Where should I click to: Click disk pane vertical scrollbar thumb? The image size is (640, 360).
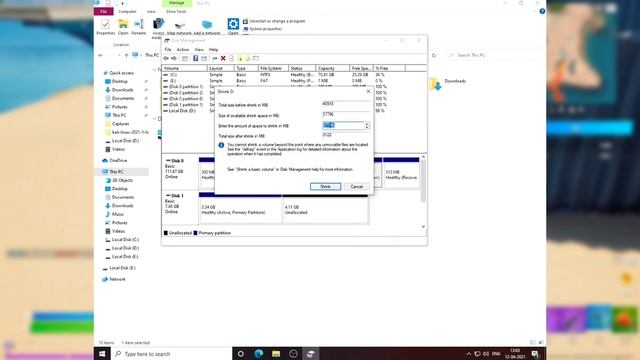[x=423, y=180]
